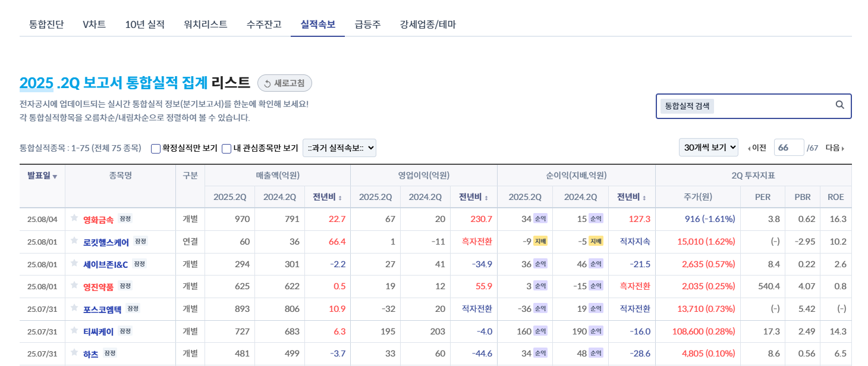Image resolution: width=868 pixels, height=366 pixels.
Task: Click the star icon beside 포스코엠텍
Action: click(74, 308)
